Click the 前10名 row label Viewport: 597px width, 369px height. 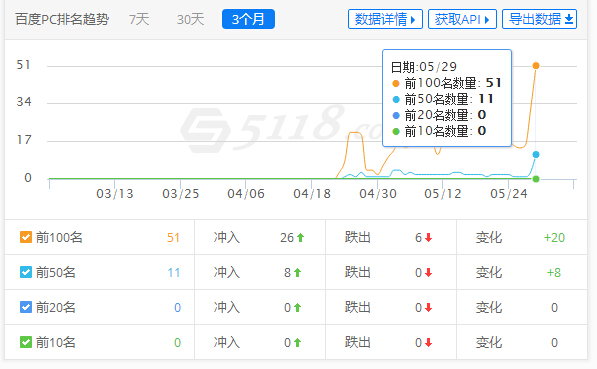(56, 342)
